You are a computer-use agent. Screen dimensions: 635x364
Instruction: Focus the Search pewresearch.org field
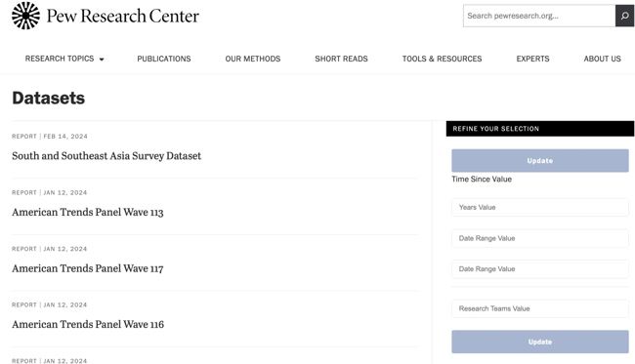pyautogui.click(x=539, y=16)
